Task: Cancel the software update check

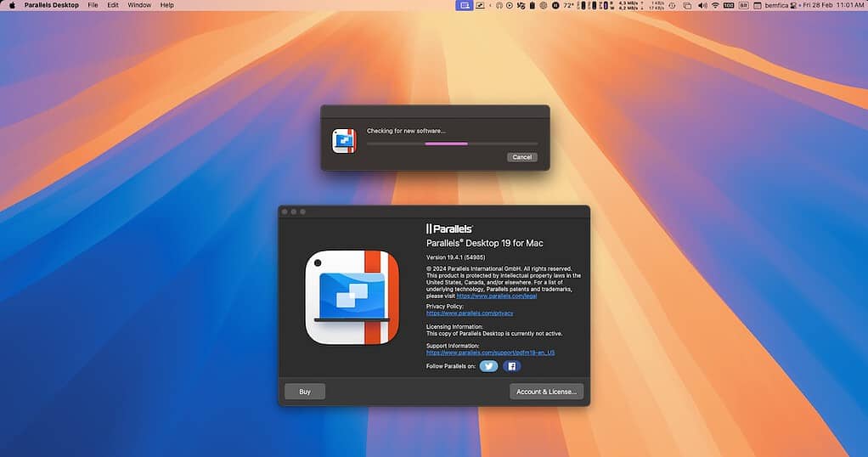Action: tap(521, 157)
